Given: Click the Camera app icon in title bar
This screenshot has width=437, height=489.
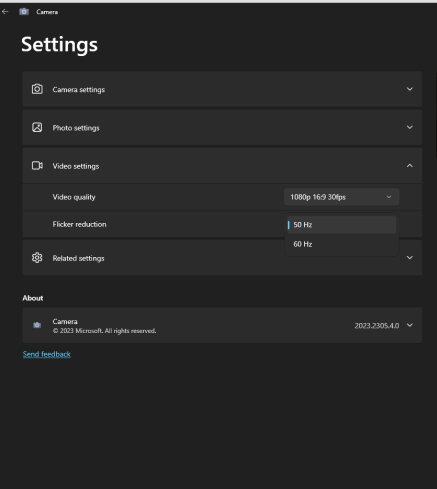Looking at the screenshot, I should (x=24, y=12).
